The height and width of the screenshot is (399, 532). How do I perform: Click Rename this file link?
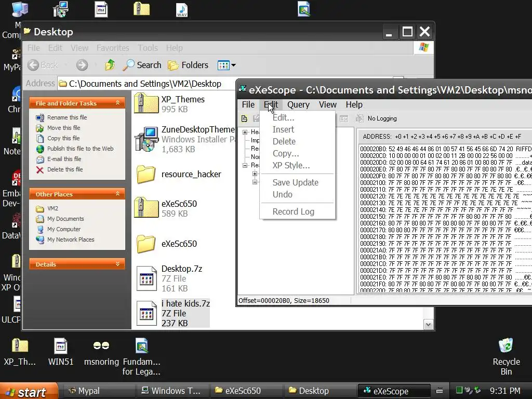[x=67, y=117]
